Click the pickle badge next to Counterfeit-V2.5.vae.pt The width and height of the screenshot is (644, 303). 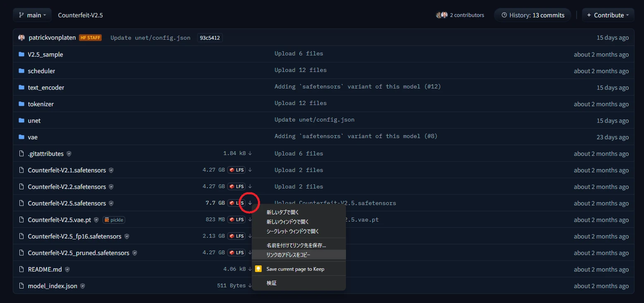coord(114,220)
